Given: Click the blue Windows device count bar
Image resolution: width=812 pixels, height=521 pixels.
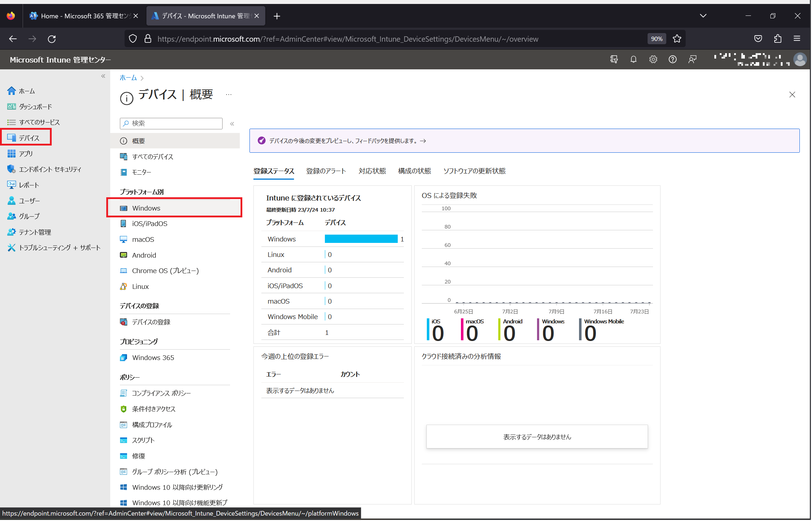Looking at the screenshot, I should click(x=361, y=239).
